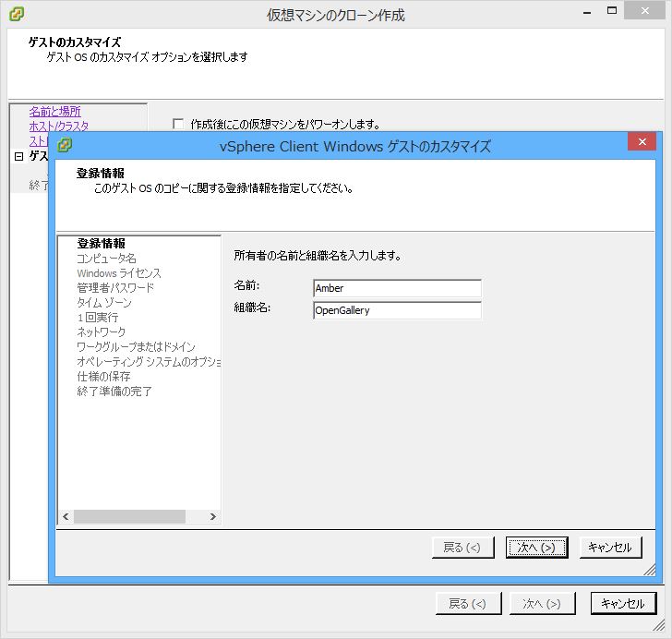672x639 pixels.
Task: Select タイム ゾーン step in the list
Action: point(104,303)
